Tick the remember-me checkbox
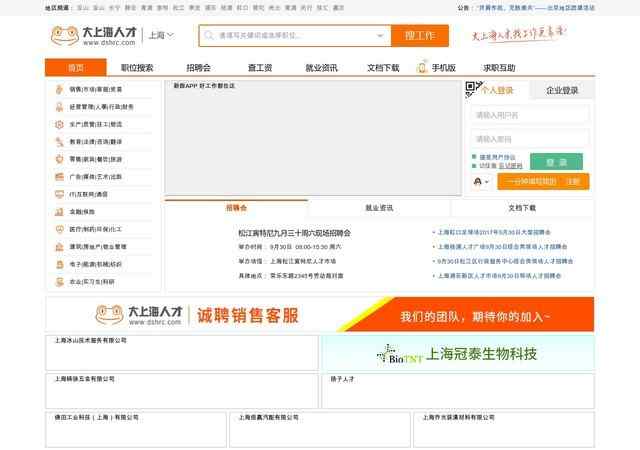The height and width of the screenshot is (450, 640). pyautogui.click(x=474, y=165)
